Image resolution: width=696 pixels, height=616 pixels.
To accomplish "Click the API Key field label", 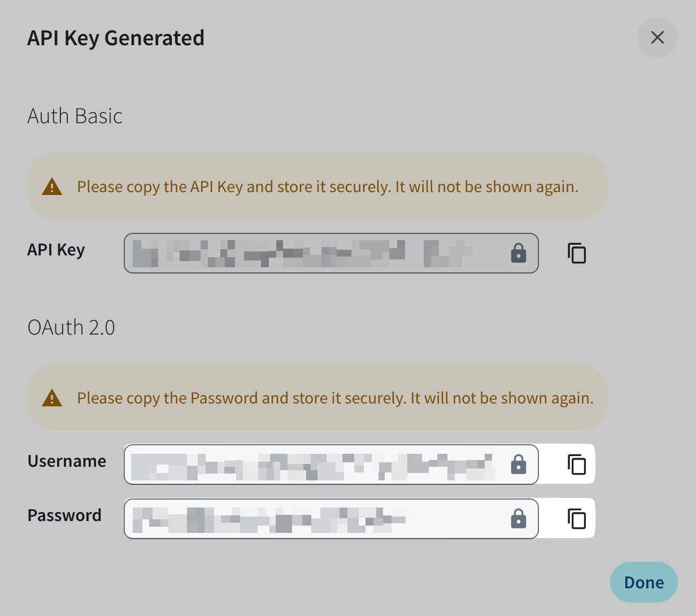I will [56, 250].
